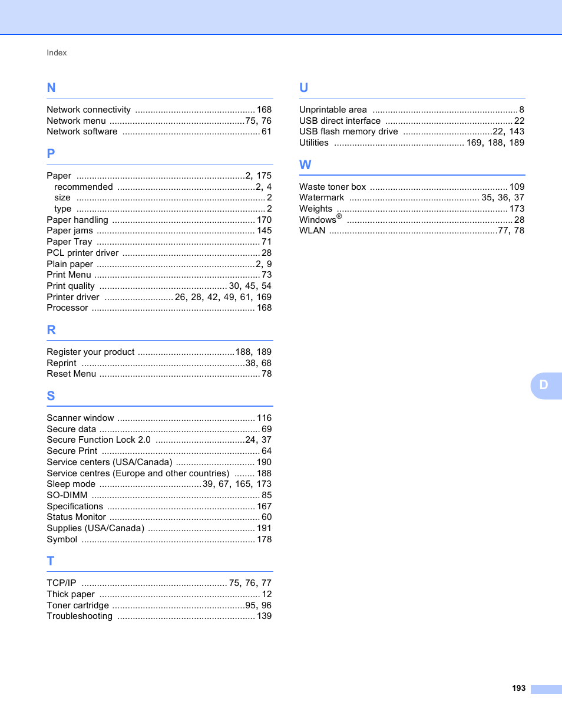Open the USB direct interface entry

[412, 121]
